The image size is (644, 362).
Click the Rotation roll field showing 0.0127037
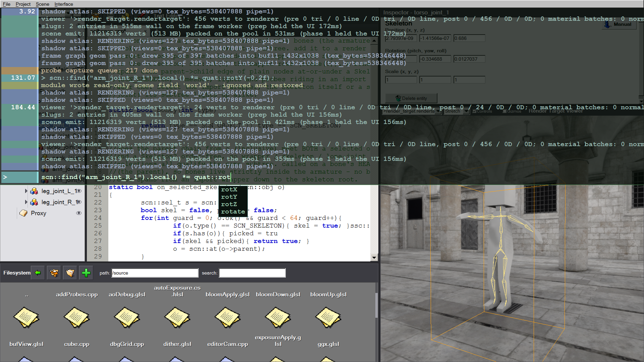(x=469, y=59)
